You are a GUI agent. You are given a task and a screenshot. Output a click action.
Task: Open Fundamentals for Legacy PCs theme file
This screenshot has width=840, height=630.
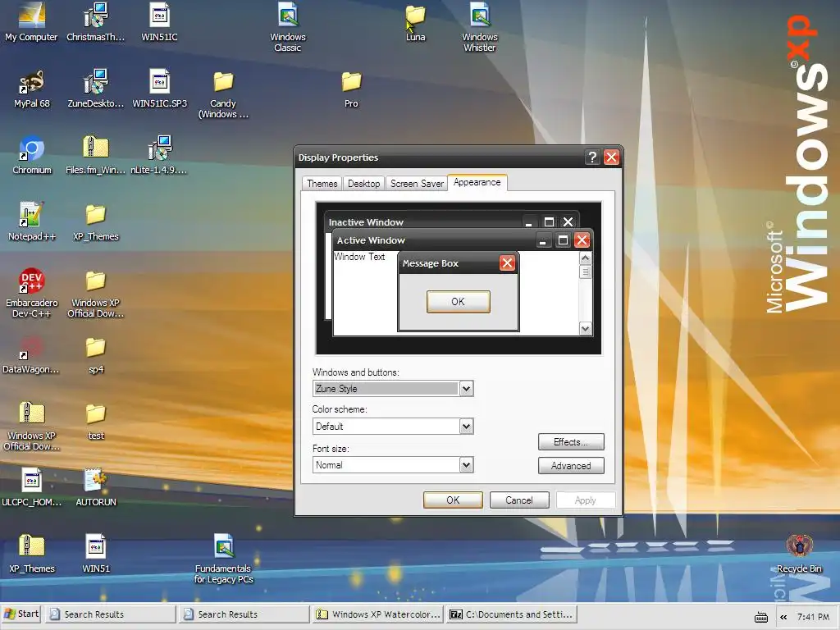[223, 559]
